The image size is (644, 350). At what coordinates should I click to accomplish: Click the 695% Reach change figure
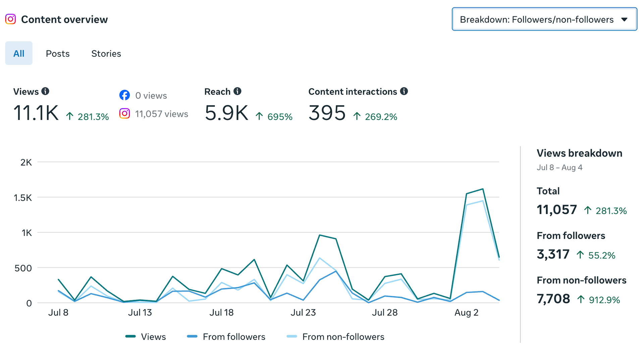(280, 117)
